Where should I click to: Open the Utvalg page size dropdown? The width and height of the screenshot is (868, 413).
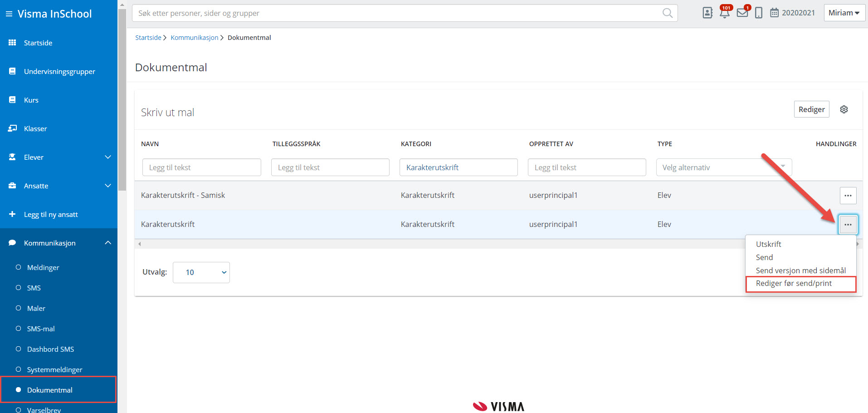click(201, 272)
